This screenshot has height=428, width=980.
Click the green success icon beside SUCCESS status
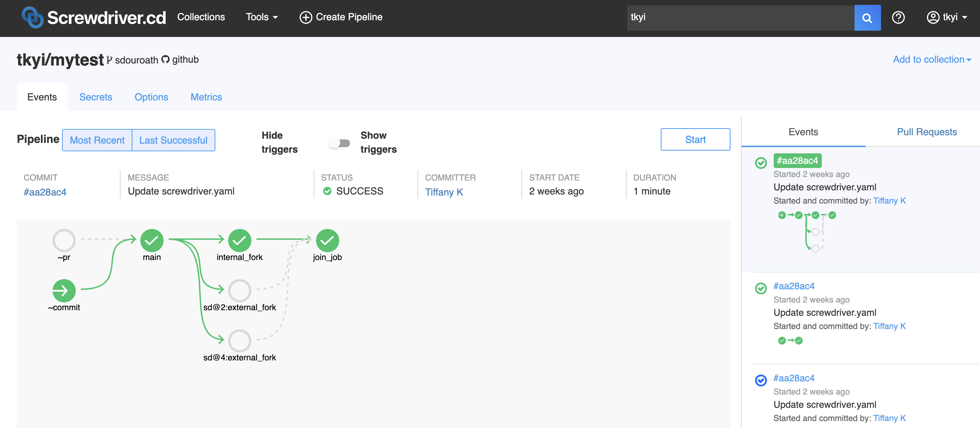point(327,191)
